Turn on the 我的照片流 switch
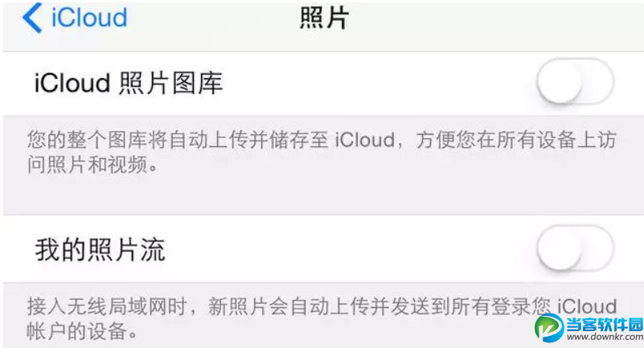 pyautogui.click(x=575, y=248)
